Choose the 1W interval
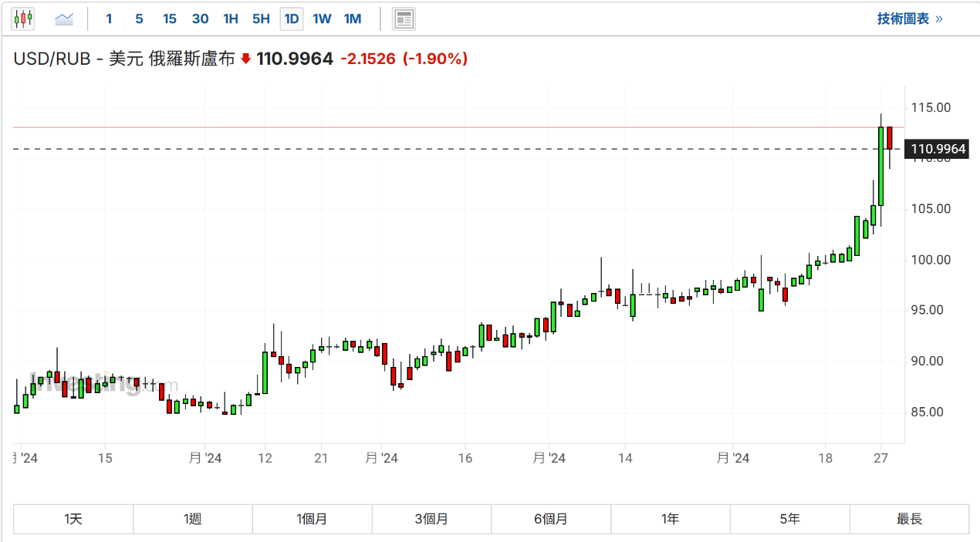The height and width of the screenshot is (542, 980). point(322,19)
